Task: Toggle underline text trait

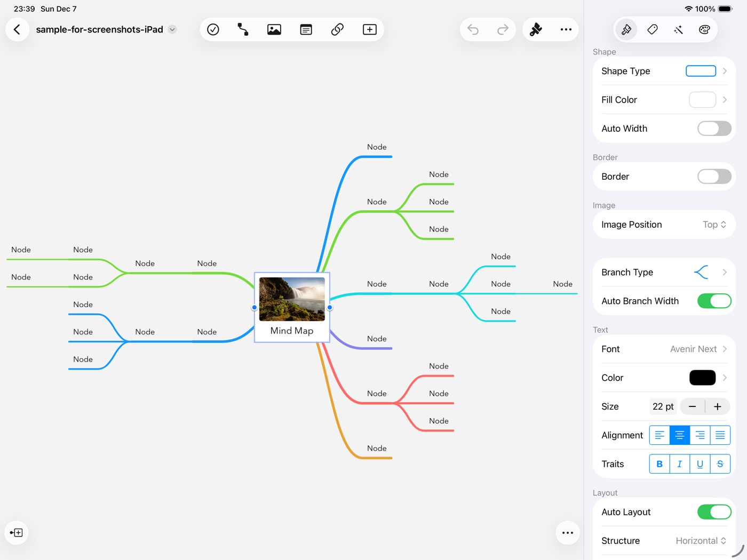Action: tap(700, 464)
